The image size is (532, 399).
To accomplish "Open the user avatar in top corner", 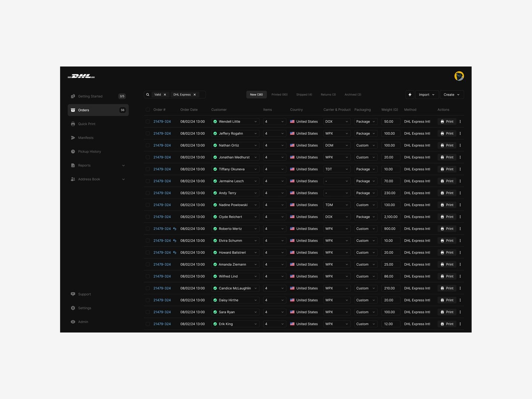I will (x=459, y=76).
